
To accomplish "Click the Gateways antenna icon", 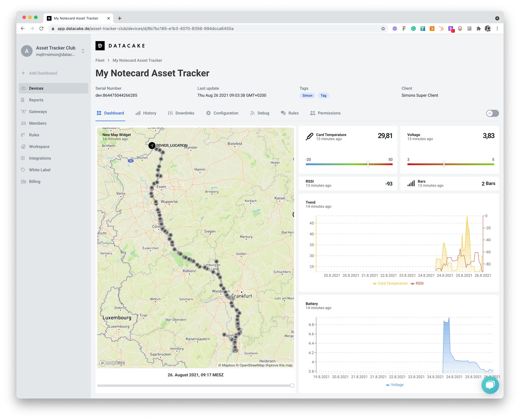I will tap(24, 112).
